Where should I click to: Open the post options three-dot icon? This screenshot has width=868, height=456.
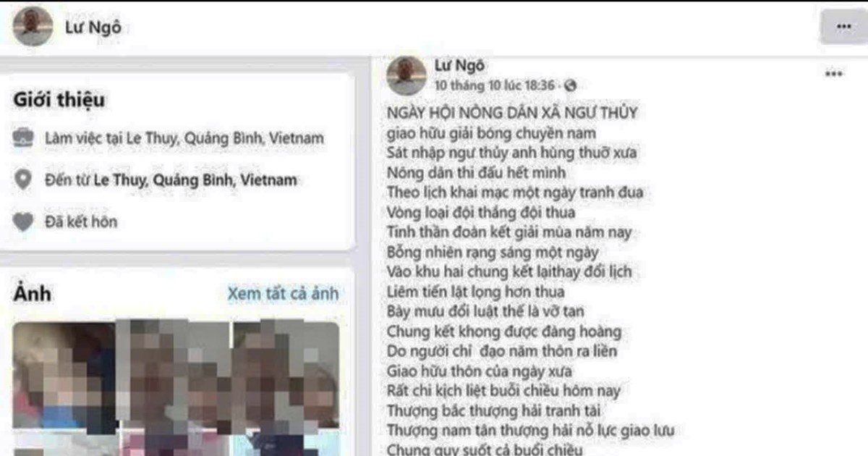pyautogui.click(x=834, y=75)
